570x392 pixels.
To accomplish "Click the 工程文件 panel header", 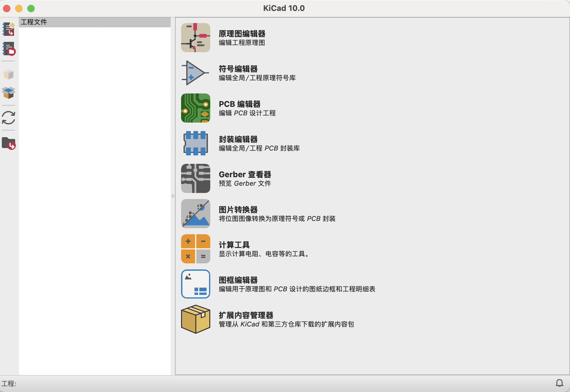I will [95, 22].
